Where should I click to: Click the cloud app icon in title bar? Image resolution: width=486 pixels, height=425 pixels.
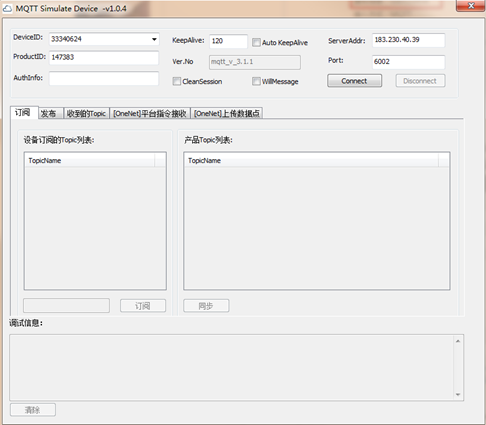pos(7,8)
